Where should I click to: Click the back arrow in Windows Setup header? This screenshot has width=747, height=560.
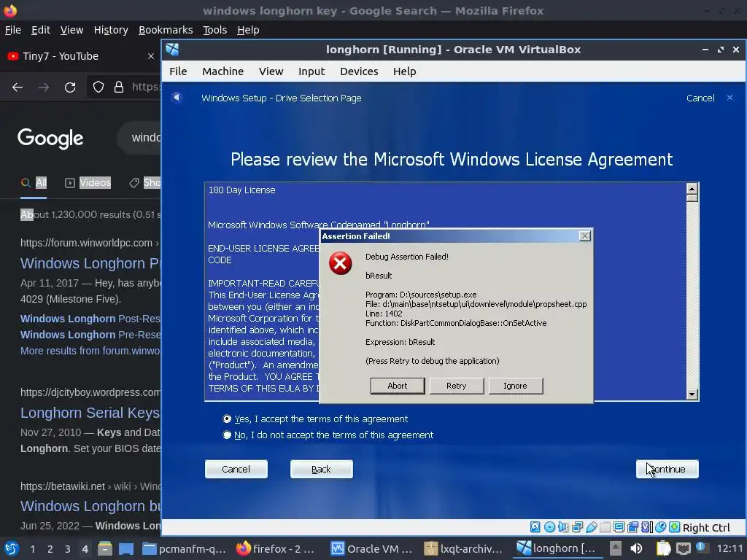(x=177, y=97)
